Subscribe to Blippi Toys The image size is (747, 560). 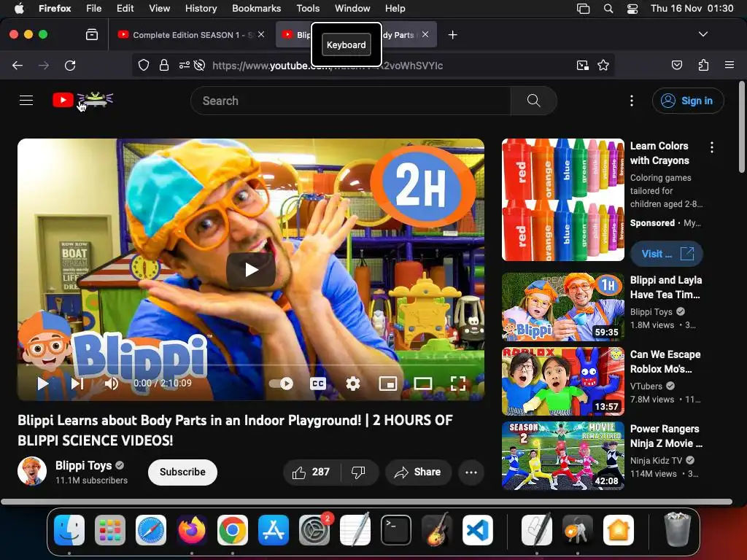182,472
